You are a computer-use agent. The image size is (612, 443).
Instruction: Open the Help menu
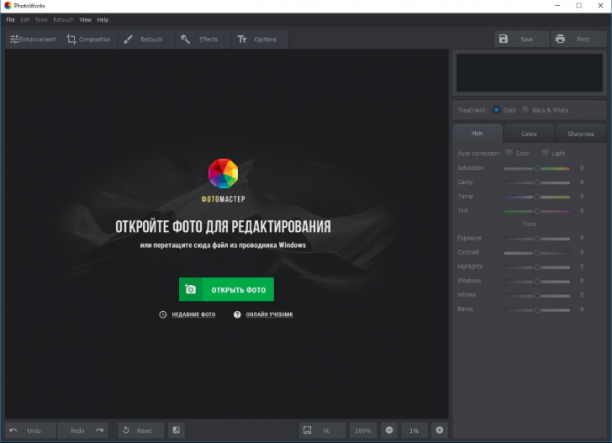(103, 20)
